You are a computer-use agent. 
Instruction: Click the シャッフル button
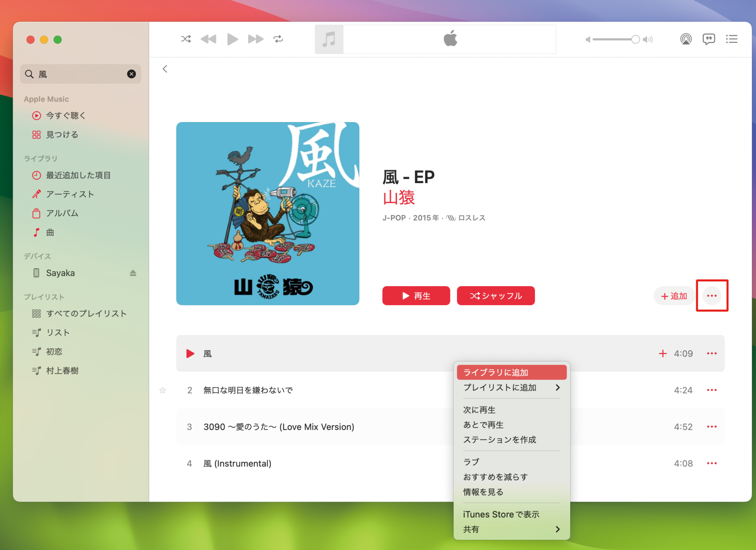pyautogui.click(x=496, y=296)
